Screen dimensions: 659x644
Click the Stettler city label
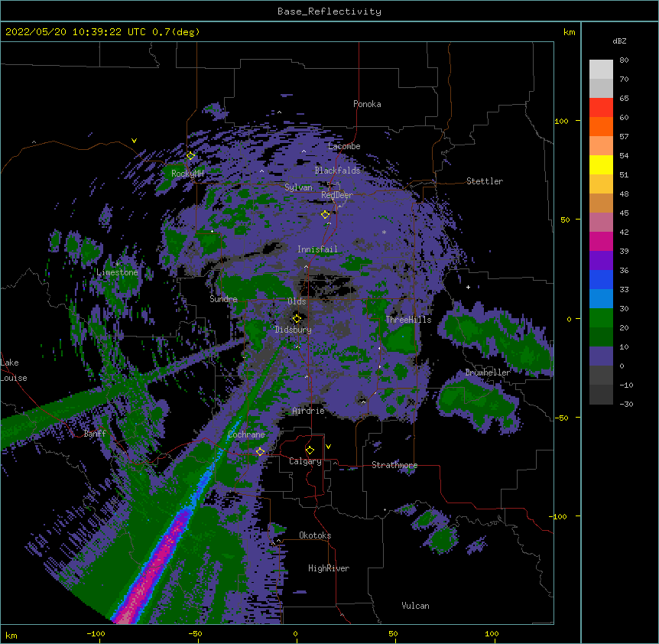coord(485,181)
